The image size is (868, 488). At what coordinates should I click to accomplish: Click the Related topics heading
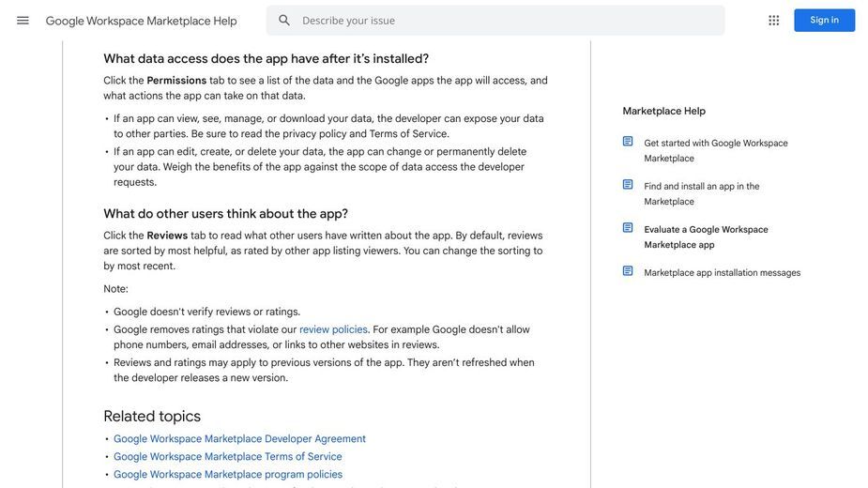click(x=152, y=416)
